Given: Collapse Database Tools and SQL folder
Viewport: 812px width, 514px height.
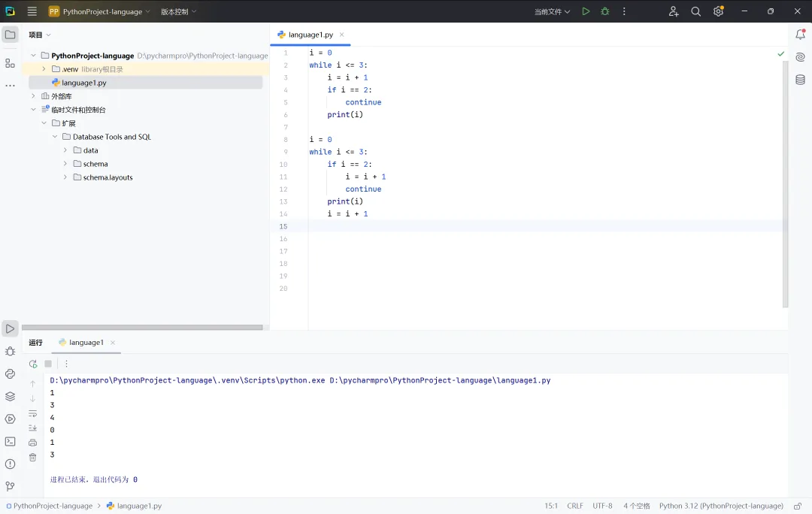Looking at the screenshot, I should 55,137.
